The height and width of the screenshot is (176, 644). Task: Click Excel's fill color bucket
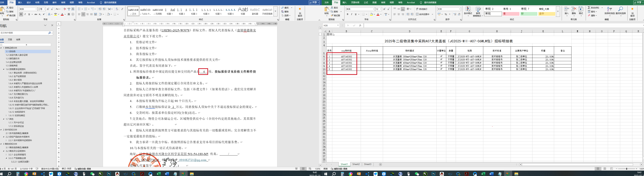pos(372,14)
